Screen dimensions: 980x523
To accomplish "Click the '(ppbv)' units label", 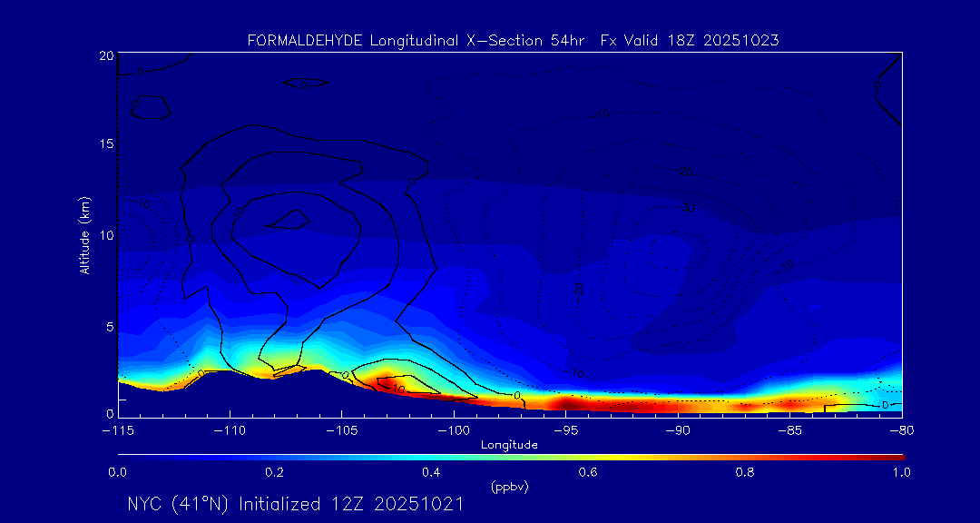I will 509,488.
